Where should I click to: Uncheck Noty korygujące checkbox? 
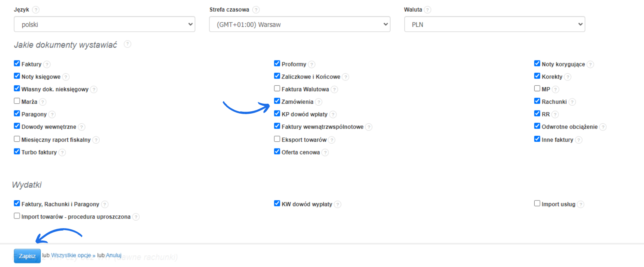click(537, 63)
